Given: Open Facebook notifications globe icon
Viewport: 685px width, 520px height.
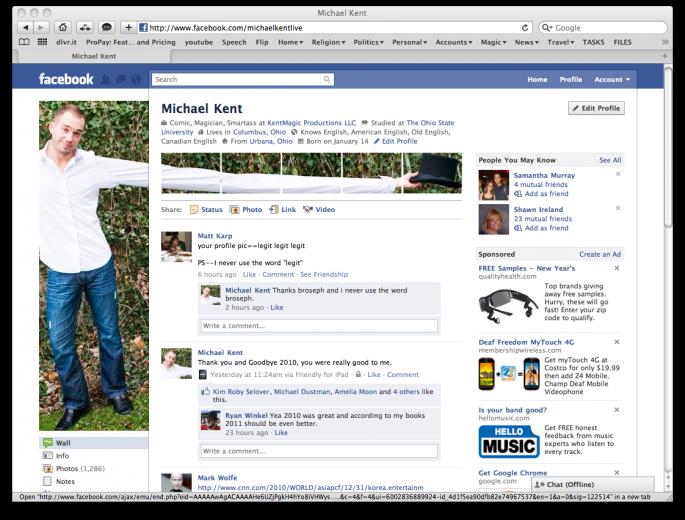Looking at the screenshot, I should tap(136, 79).
